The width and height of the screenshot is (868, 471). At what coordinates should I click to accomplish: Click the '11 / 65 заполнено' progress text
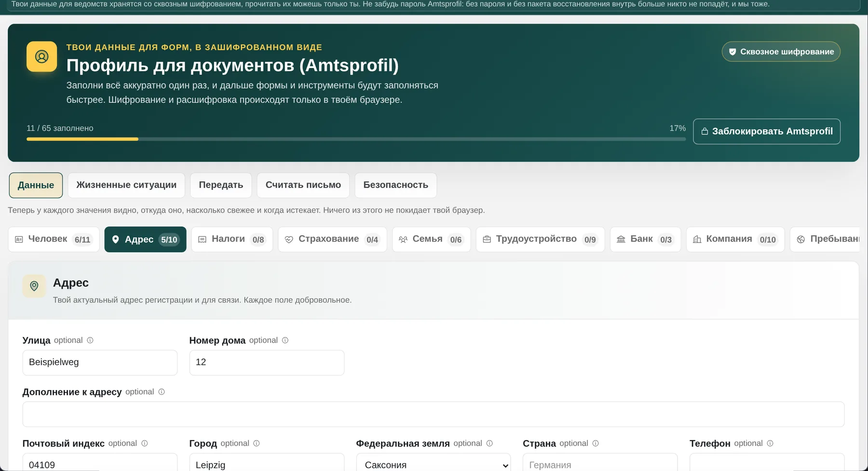(60, 128)
